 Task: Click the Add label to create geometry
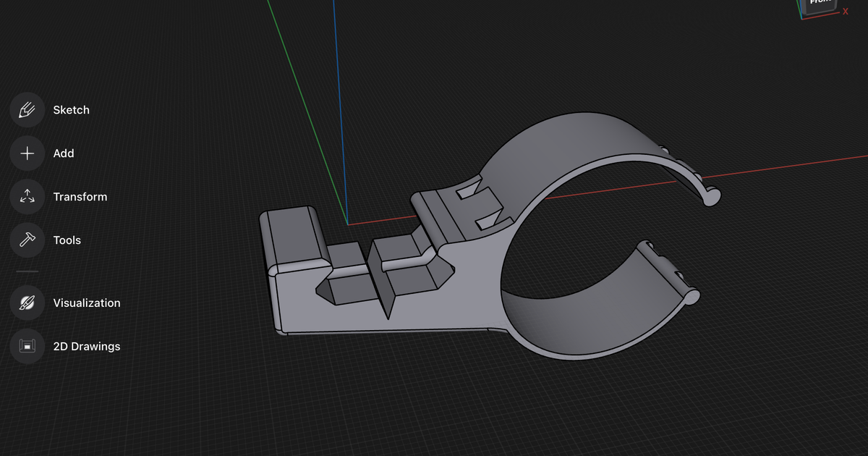click(x=64, y=153)
